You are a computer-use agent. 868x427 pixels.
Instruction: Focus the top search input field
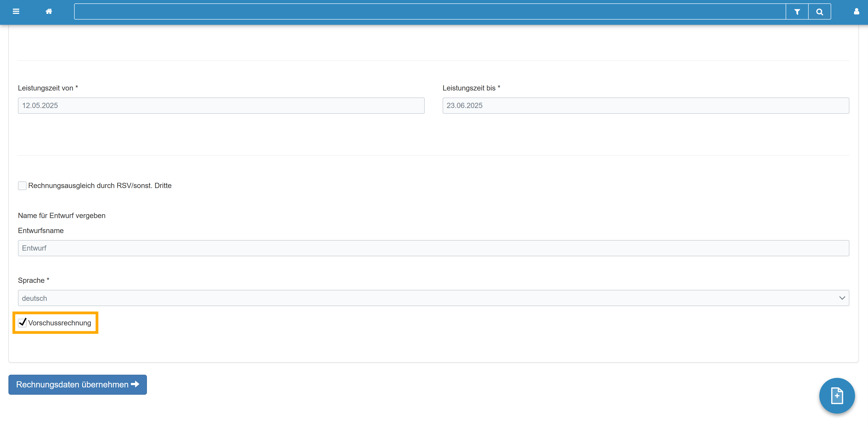pyautogui.click(x=430, y=12)
